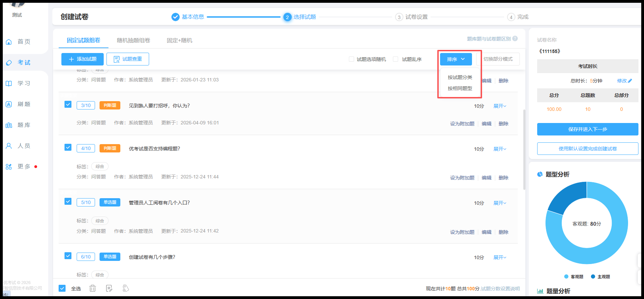The height and width of the screenshot is (299, 644).
Task: Click the question list vertical scrollbar
Action: tap(524, 150)
